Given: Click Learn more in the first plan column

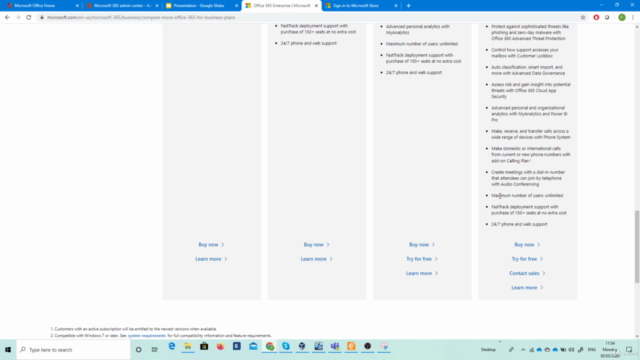Looking at the screenshot, I should [211, 259].
